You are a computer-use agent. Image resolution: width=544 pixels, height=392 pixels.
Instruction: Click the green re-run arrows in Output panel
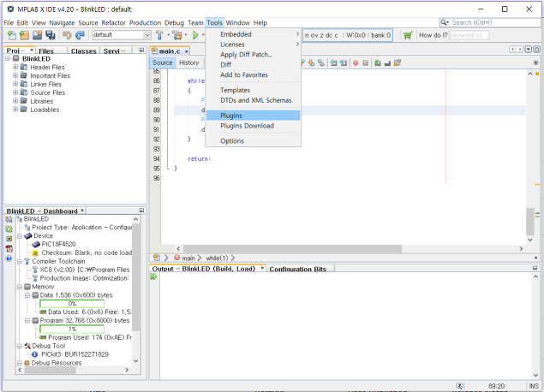click(153, 276)
